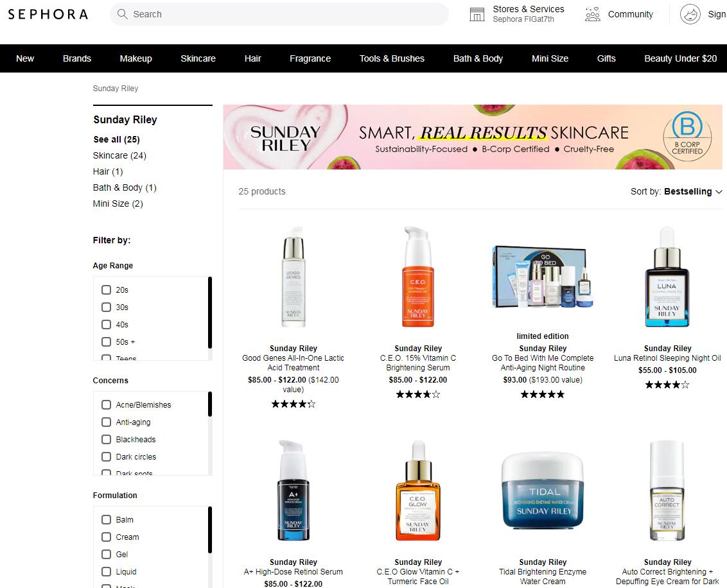Click the Age Range filter scrollbar

210,313
